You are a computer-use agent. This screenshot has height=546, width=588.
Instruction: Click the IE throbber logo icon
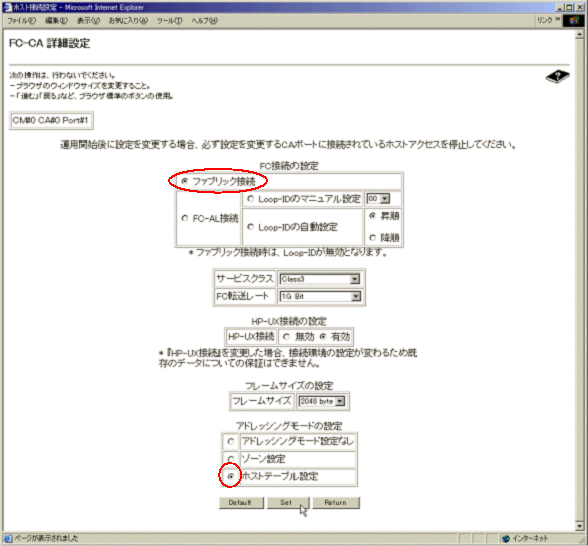[x=573, y=20]
